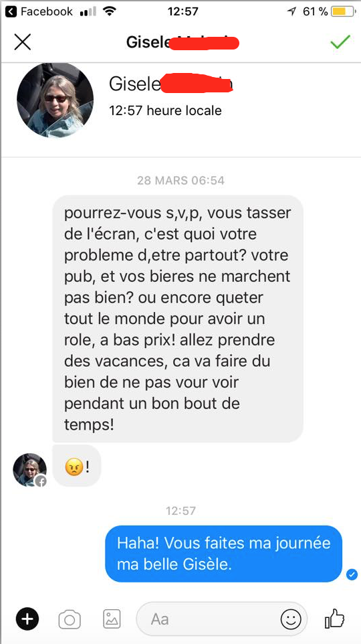Tap the X icon to close conversation
The image size is (361, 644).
(23, 42)
